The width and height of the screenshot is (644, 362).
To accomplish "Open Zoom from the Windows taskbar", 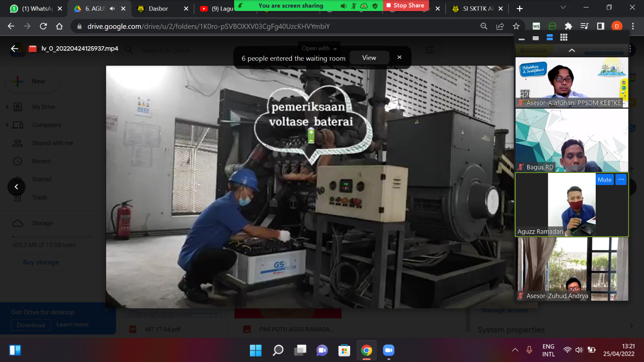I will (388, 350).
